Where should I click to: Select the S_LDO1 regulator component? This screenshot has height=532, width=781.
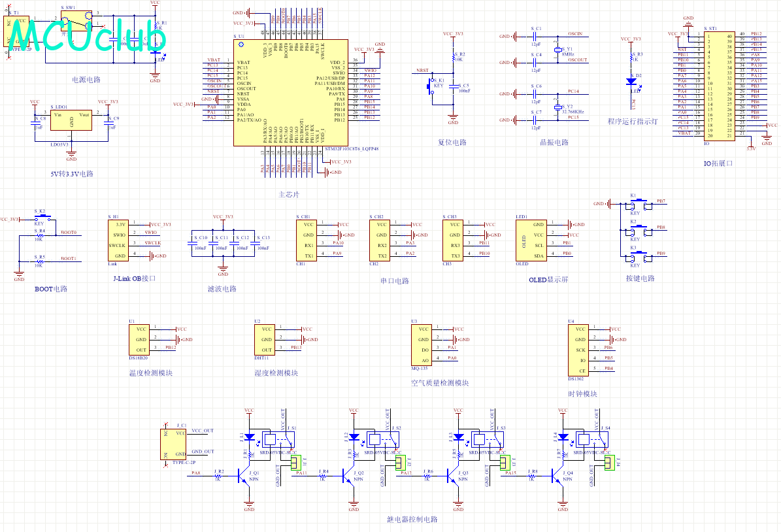tap(71, 120)
